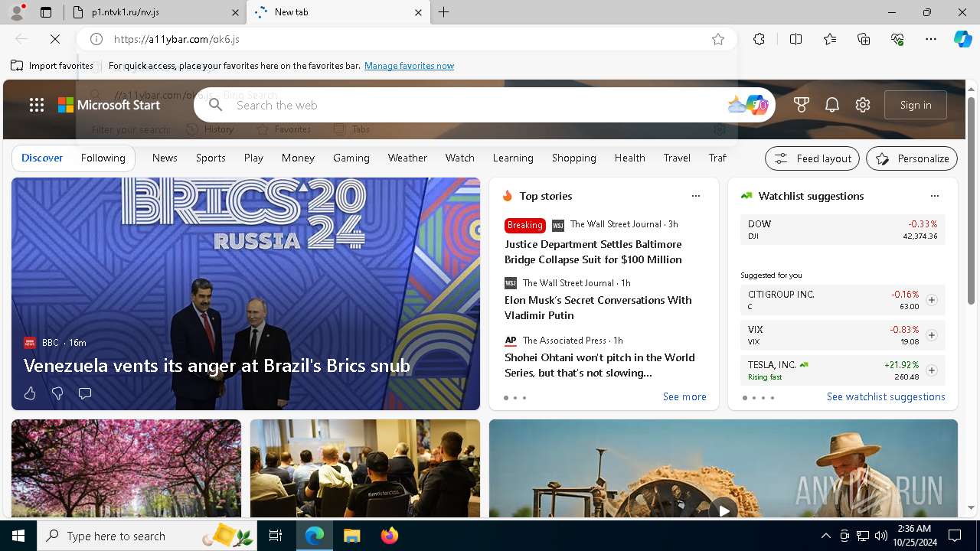Open page settings gear
The height and width of the screenshot is (551, 980).
863,105
